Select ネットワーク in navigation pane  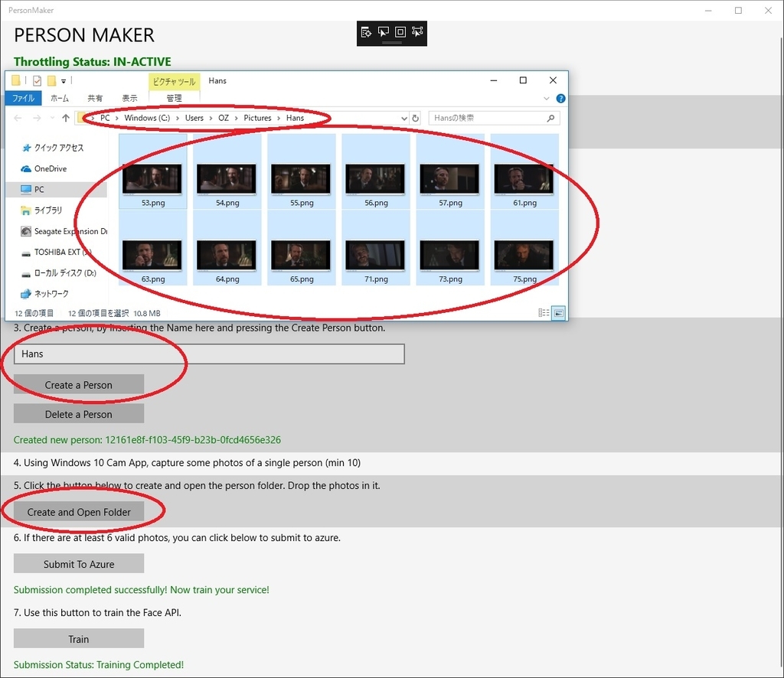point(51,294)
